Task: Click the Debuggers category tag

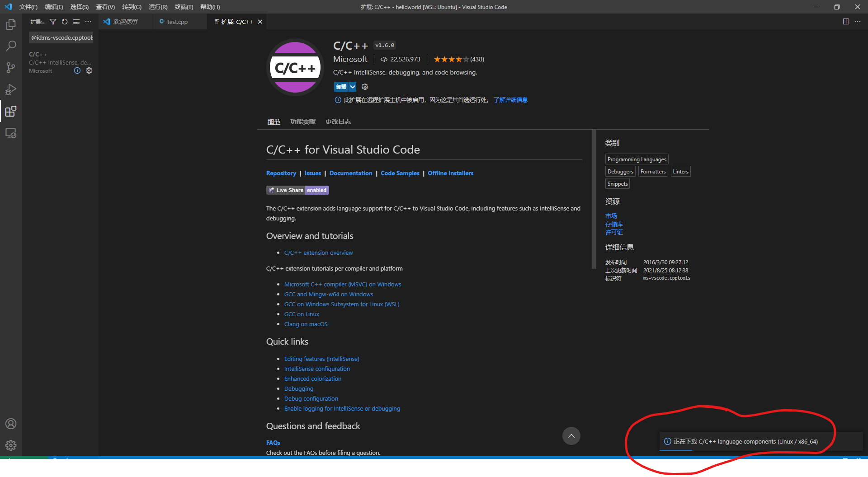Action: coord(620,171)
